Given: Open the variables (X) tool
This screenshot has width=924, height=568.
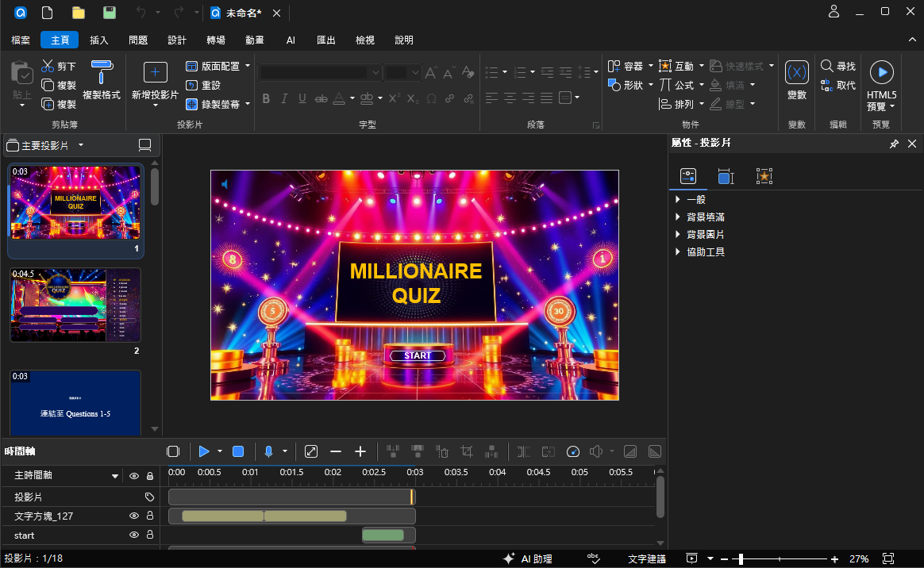Looking at the screenshot, I should [x=797, y=72].
